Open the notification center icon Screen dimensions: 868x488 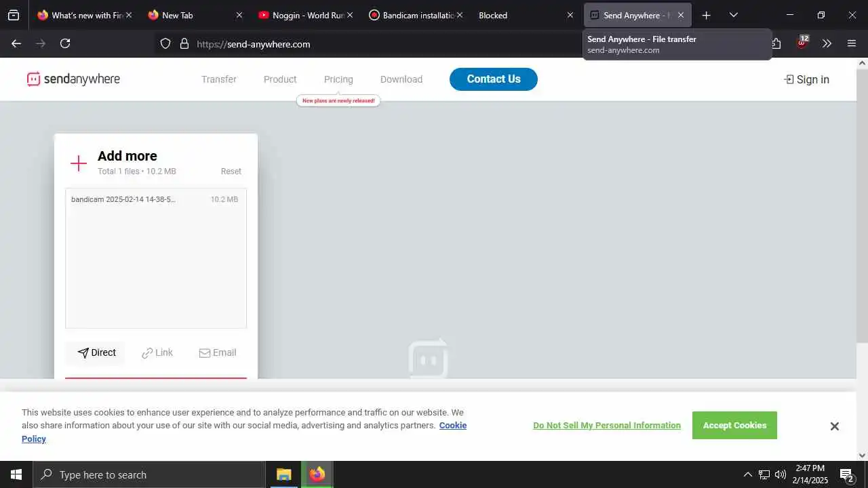click(x=846, y=474)
